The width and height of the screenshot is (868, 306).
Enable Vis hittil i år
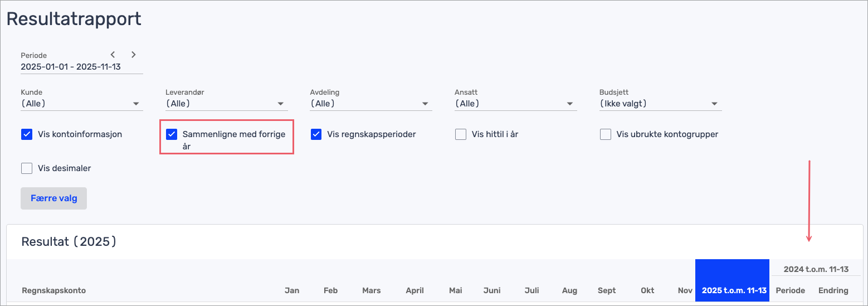pyautogui.click(x=461, y=134)
